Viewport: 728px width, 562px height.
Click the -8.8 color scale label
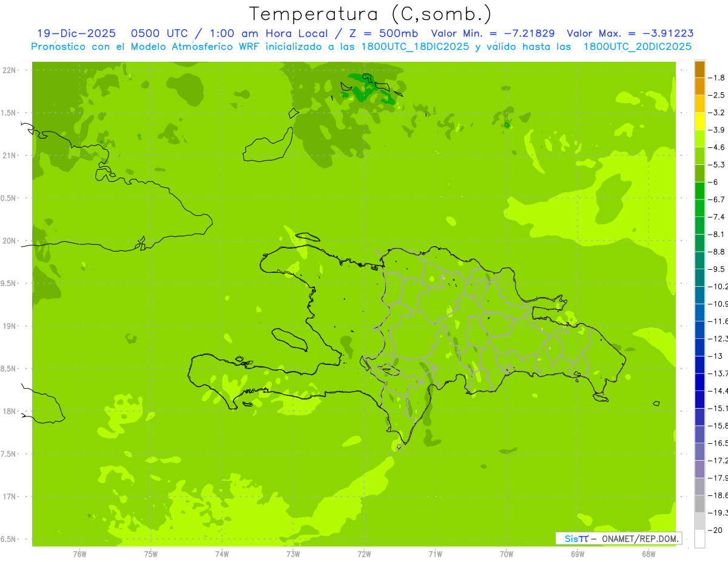[x=716, y=252]
